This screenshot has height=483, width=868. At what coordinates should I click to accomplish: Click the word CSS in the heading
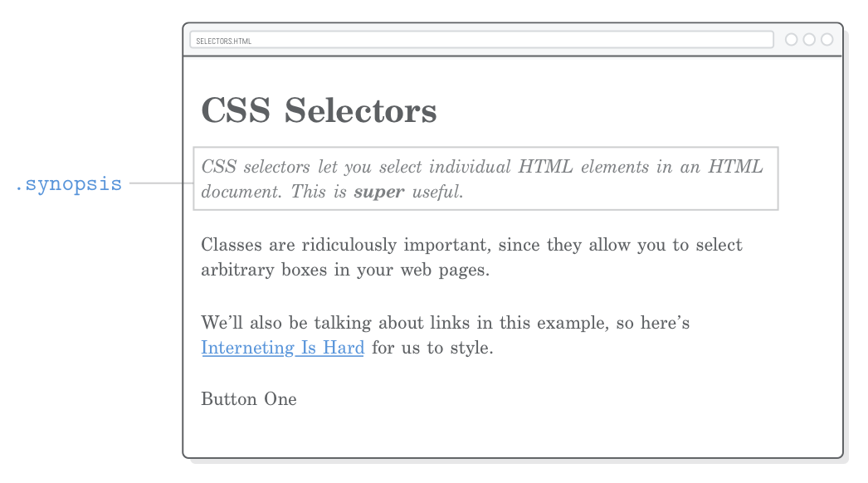point(236,111)
